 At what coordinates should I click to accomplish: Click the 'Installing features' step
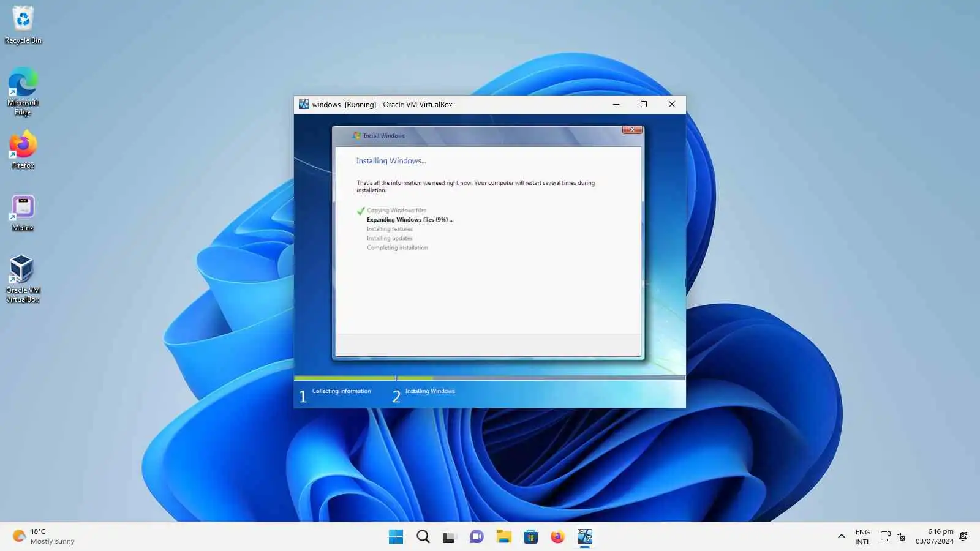[390, 229]
